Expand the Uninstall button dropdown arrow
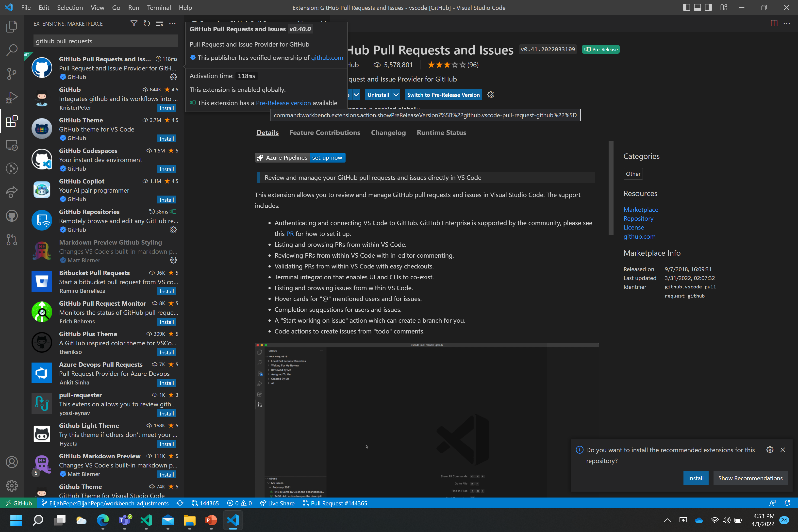This screenshot has height=532, width=798. click(x=396, y=95)
